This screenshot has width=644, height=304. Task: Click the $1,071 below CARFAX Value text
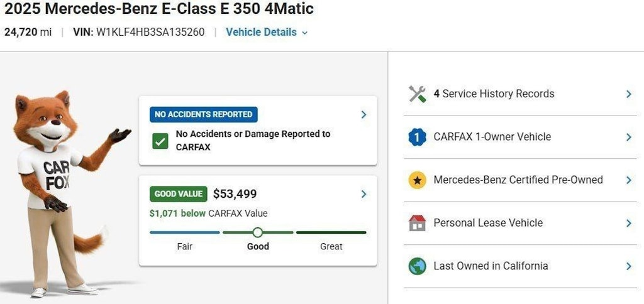(209, 214)
